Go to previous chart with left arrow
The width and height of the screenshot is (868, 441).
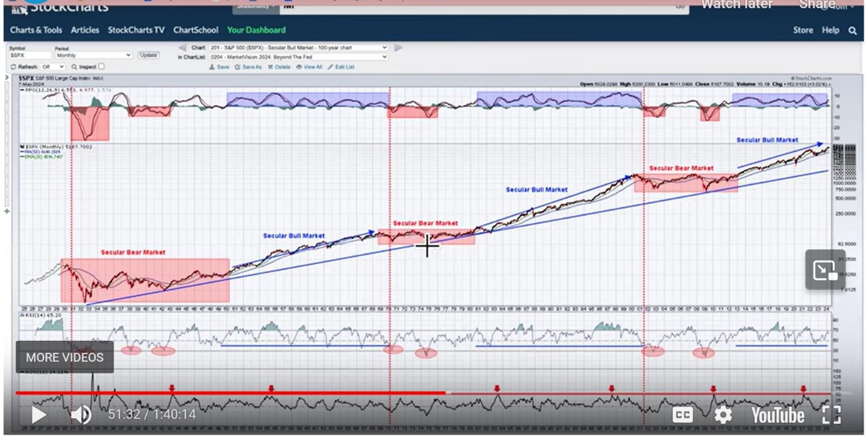183,47
